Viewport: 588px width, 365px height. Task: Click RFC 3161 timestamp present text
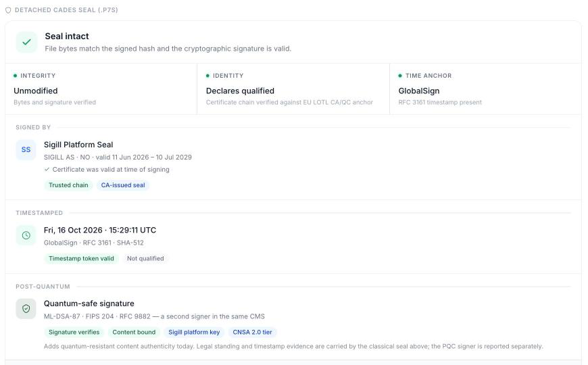(x=440, y=102)
